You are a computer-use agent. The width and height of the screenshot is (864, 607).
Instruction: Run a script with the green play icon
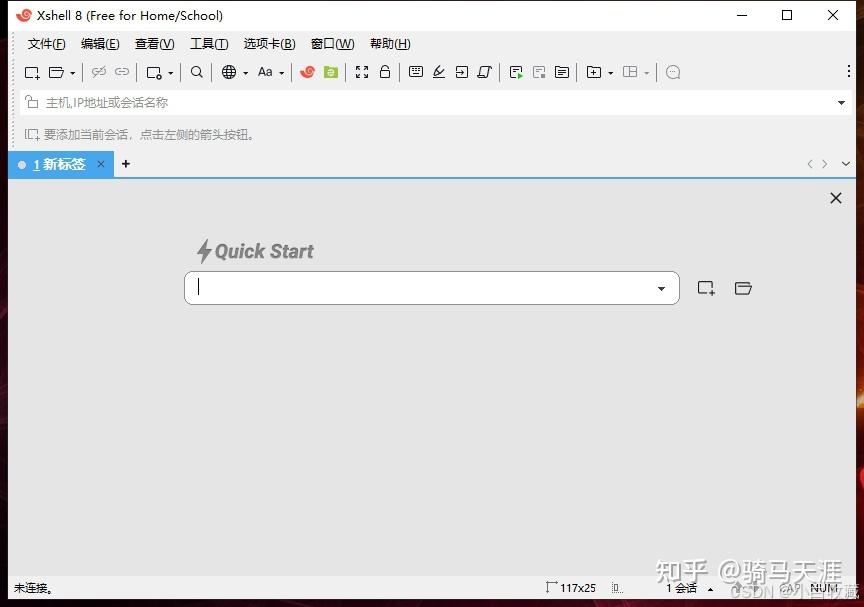[515, 72]
